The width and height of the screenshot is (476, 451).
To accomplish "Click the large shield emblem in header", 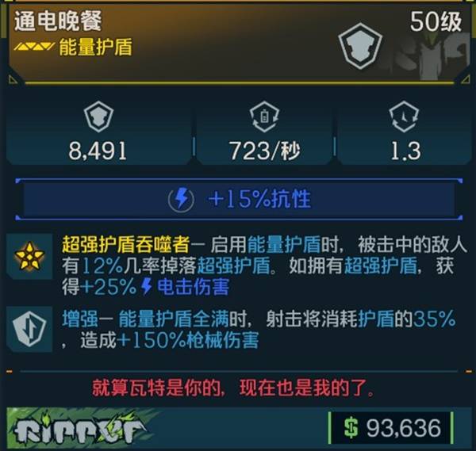I will click(x=360, y=46).
